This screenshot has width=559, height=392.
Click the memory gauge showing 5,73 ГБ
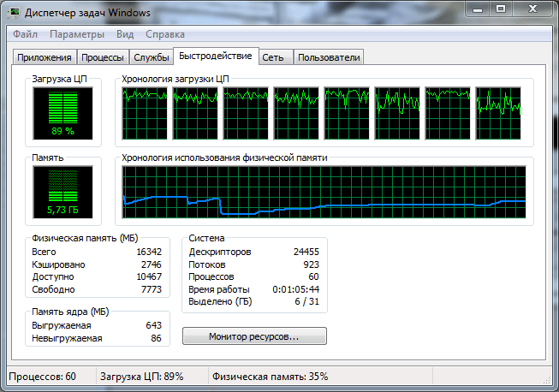(62, 192)
